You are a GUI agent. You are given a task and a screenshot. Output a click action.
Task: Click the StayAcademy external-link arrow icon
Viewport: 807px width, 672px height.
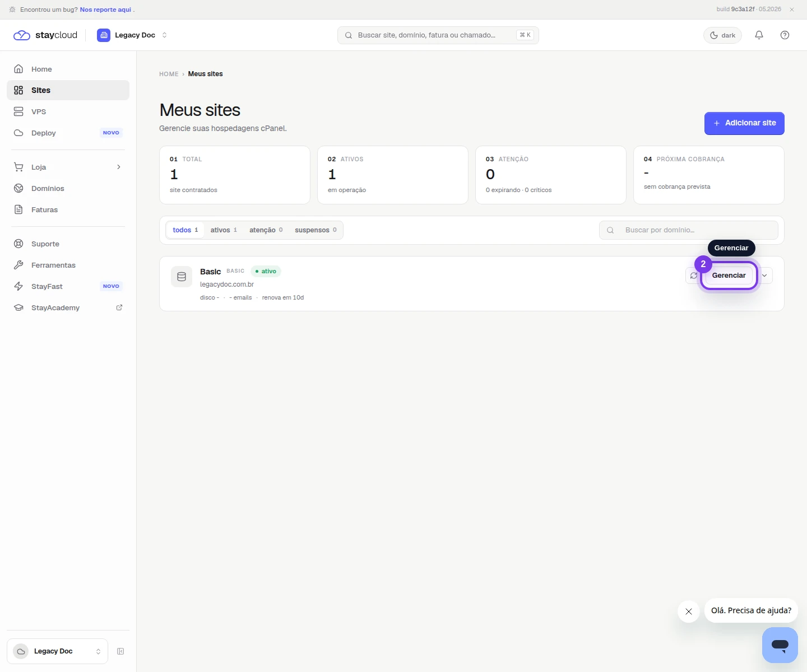[119, 307]
